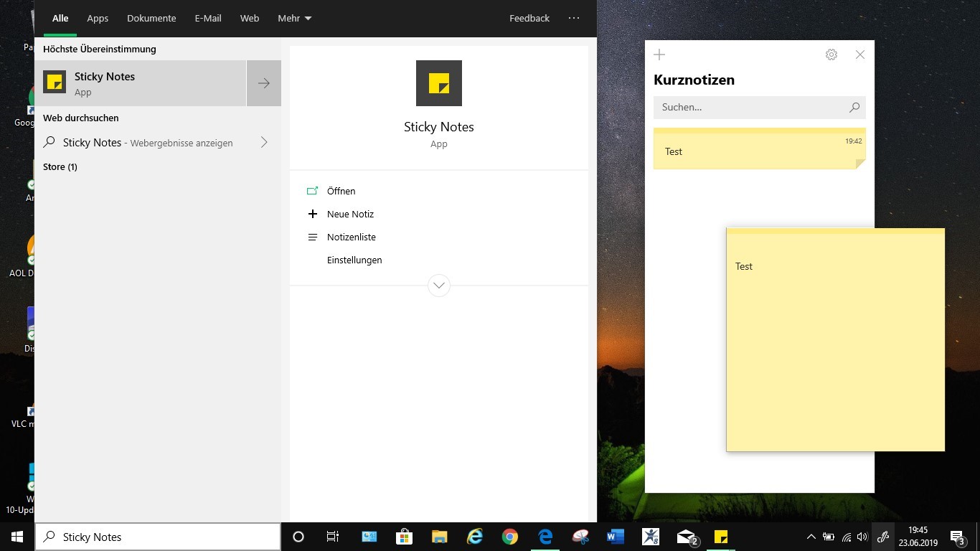980x551 pixels.
Task: Add a new note with the plus icon
Action: (x=659, y=55)
